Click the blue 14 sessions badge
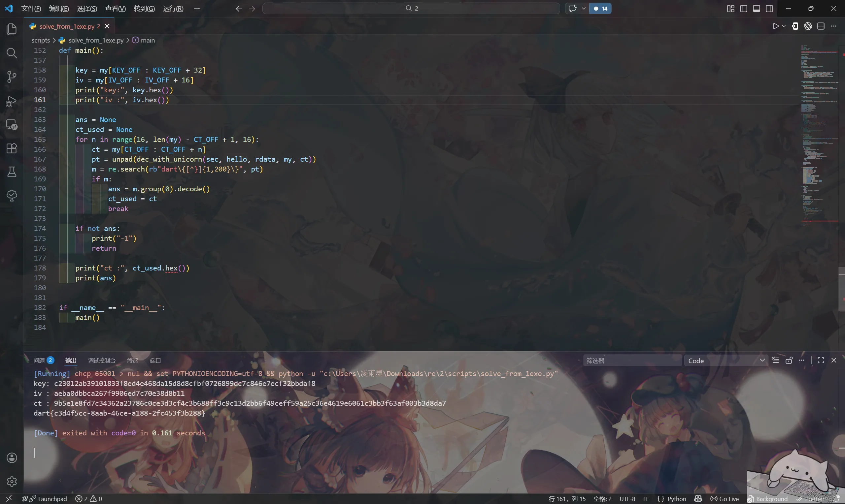Screen dimensions: 845x504 [600, 9]
